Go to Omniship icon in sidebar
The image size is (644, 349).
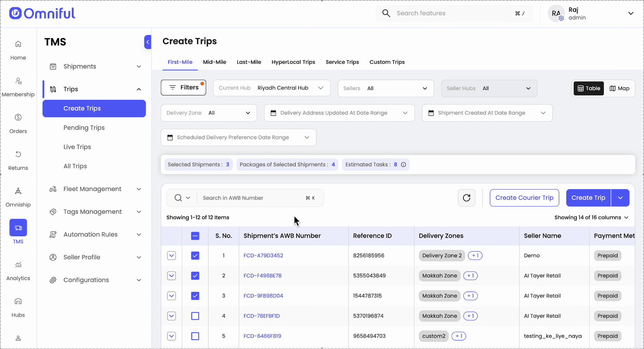[18, 191]
